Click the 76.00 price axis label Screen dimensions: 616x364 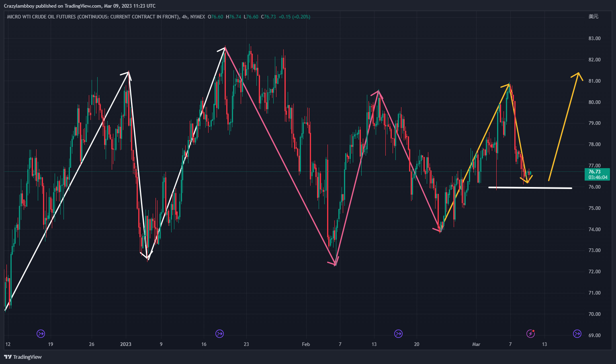594,187
